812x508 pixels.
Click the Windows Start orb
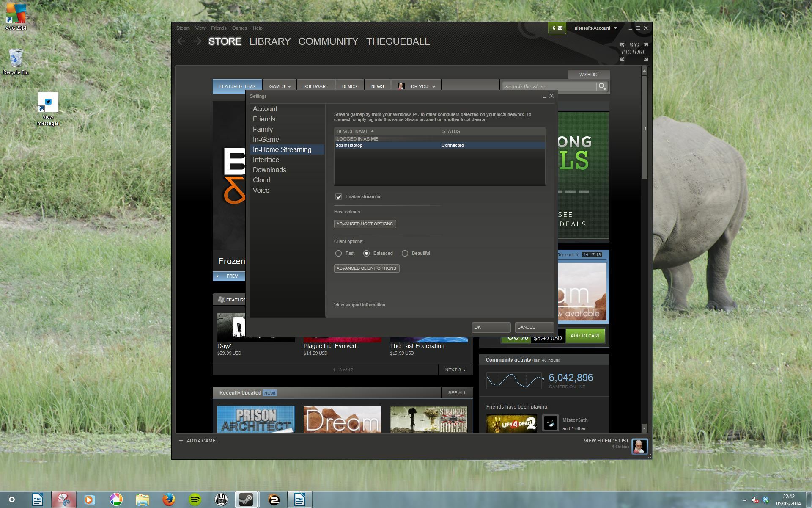(11, 500)
